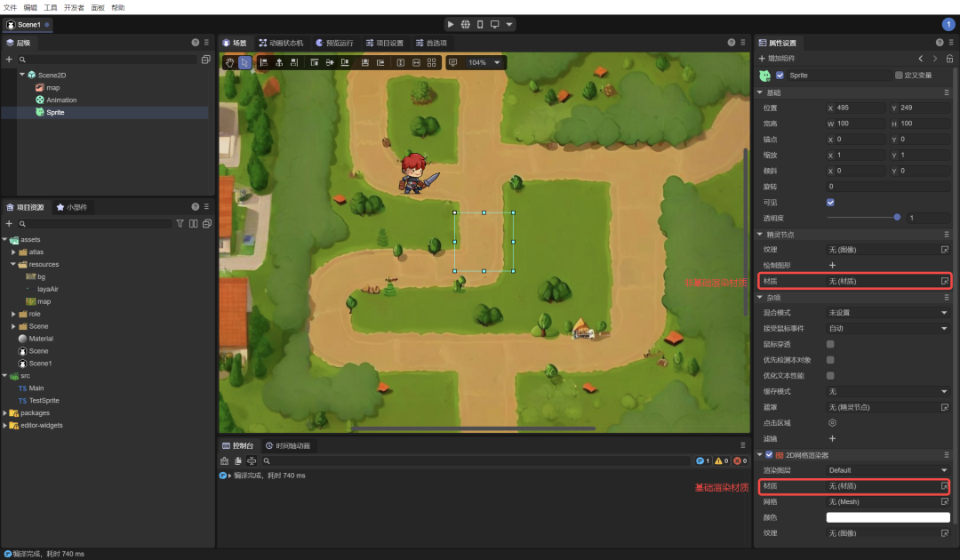
Task: Click the collapse-all icon in 层级 panel
Action: point(205,60)
